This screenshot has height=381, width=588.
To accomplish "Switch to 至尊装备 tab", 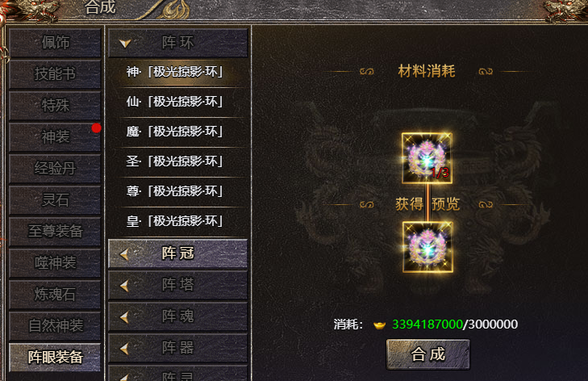I will pos(55,231).
